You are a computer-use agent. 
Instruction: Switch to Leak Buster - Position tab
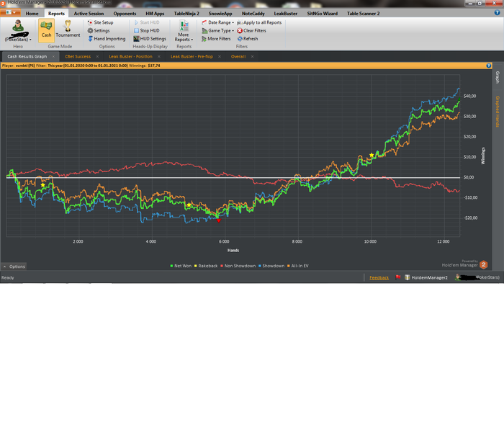click(x=130, y=57)
